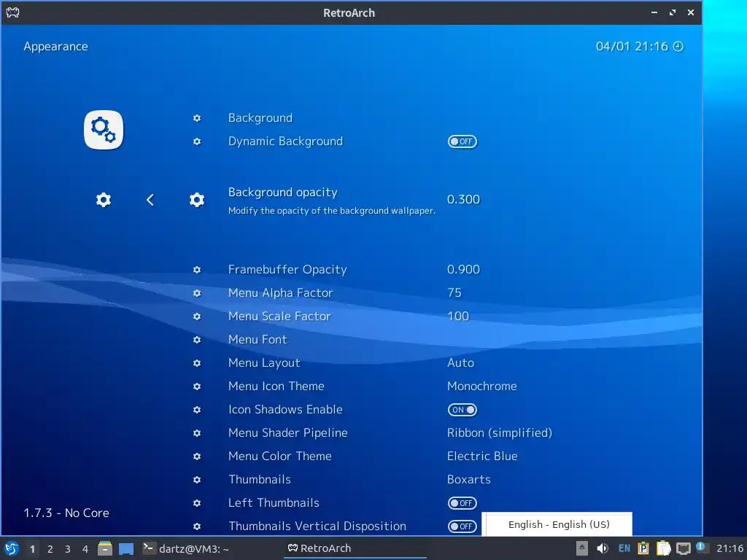
Task: Adjust Background opacity value 0.300
Action: click(x=463, y=200)
